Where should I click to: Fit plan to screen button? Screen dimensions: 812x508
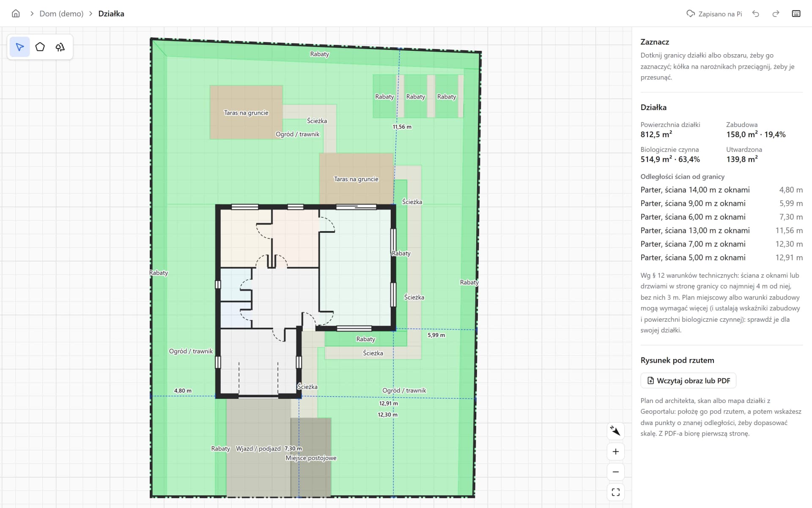click(616, 492)
